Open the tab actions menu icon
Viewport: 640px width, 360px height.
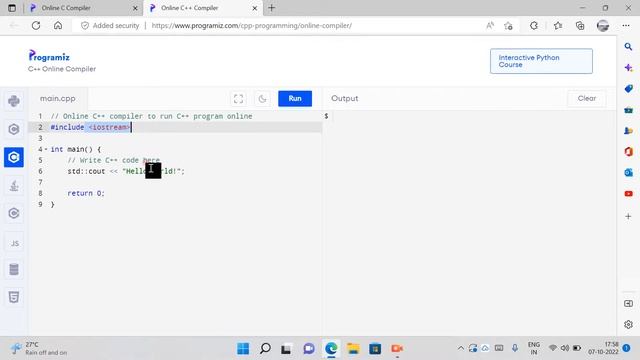[x=12, y=8]
